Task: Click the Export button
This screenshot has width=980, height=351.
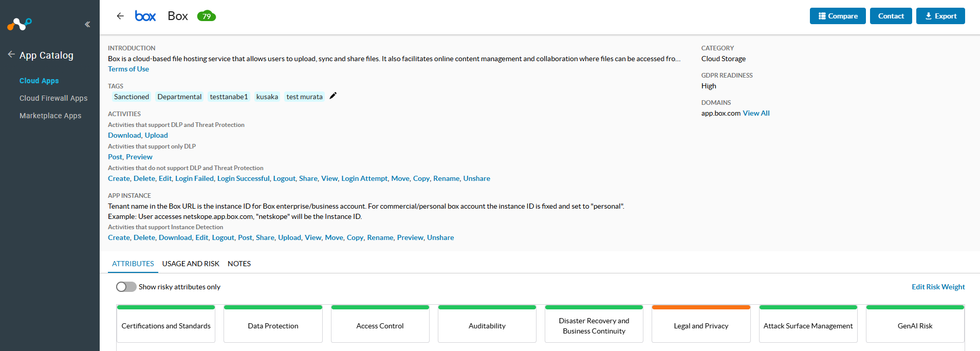Action: [940, 16]
